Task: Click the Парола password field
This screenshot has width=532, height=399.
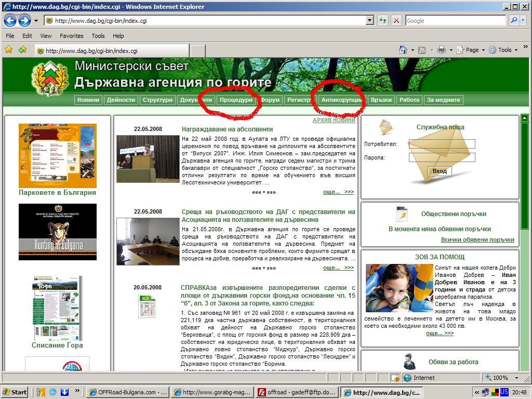Action: coord(442,157)
